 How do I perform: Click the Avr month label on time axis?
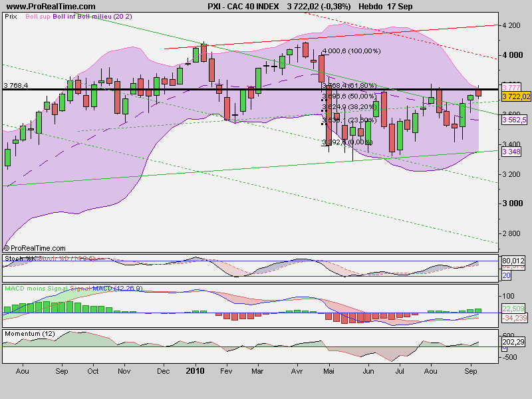(297, 371)
